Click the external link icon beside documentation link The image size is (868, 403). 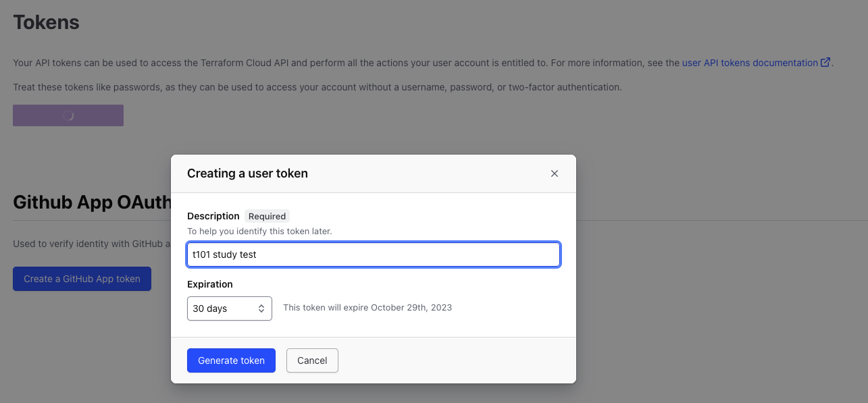(x=825, y=63)
